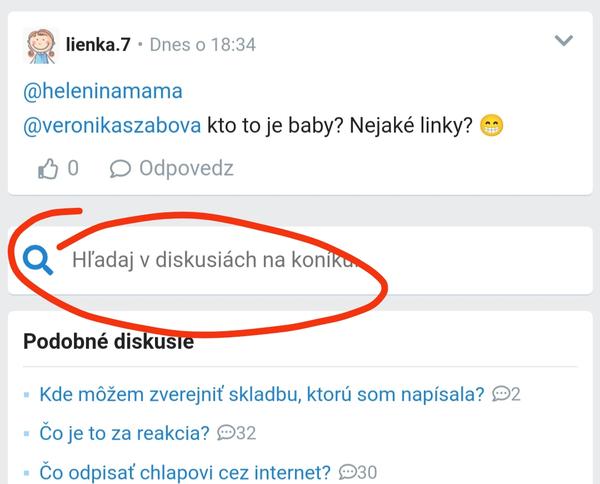Open discussion "Čo odpísať chlapovi cez internet?"
This screenshot has height=484, width=600.
[x=185, y=472]
